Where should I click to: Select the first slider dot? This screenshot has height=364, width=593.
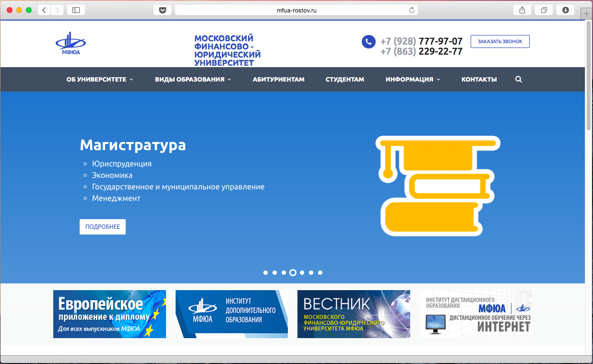coord(265,272)
